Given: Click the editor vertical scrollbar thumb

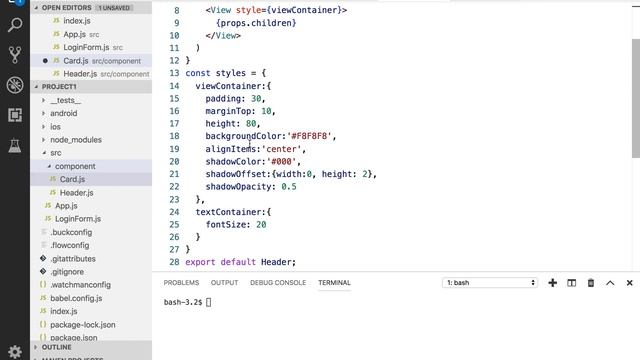Looking at the screenshot, I should point(636,98).
